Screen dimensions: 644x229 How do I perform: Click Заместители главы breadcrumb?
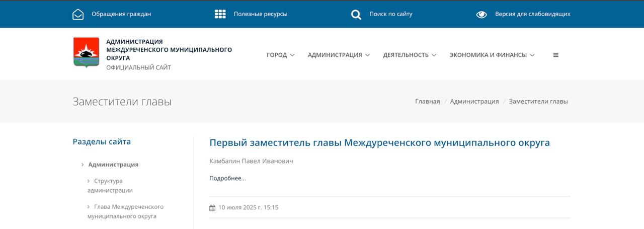pos(538,101)
